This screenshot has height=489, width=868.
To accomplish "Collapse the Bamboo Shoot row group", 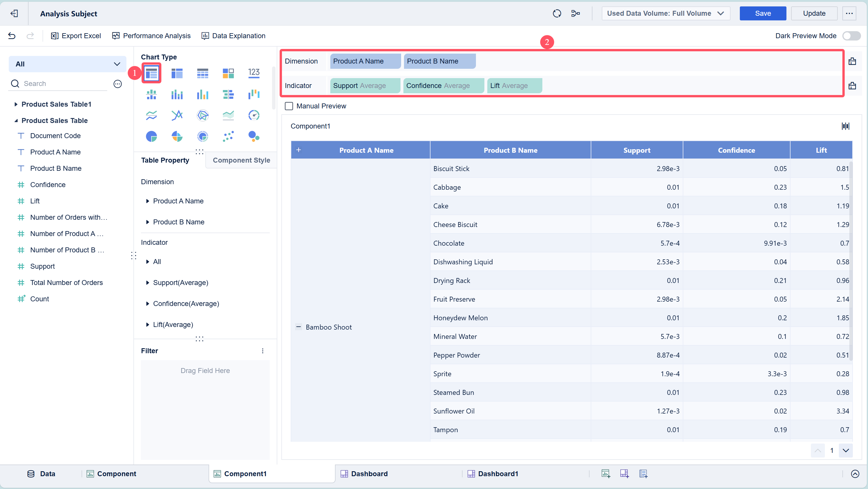I will tap(299, 327).
